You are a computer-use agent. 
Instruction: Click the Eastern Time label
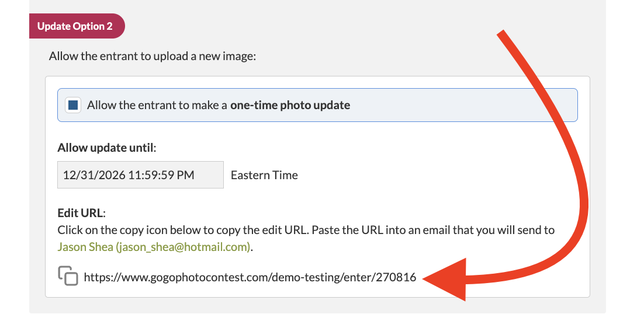click(264, 176)
